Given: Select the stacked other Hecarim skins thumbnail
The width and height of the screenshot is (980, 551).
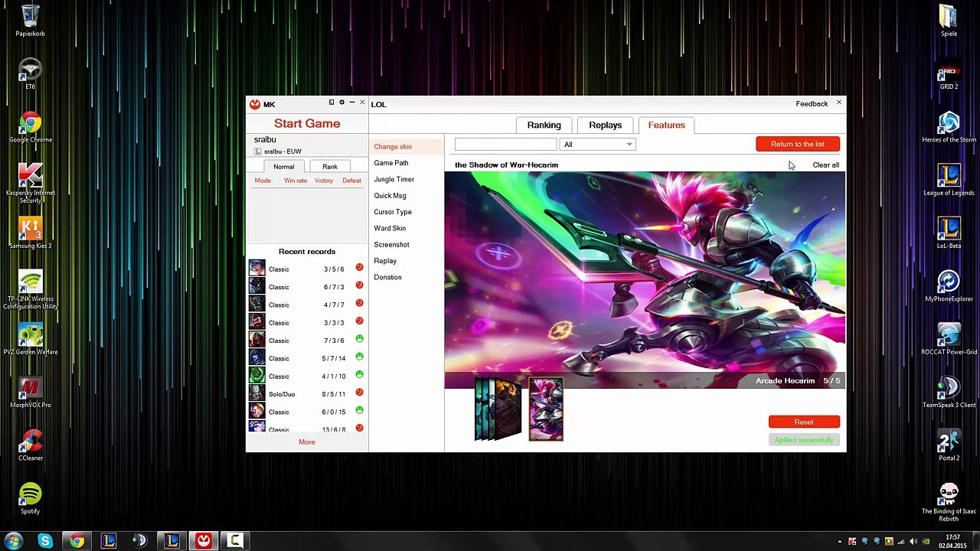Looking at the screenshot, I should tap(498, 409).
